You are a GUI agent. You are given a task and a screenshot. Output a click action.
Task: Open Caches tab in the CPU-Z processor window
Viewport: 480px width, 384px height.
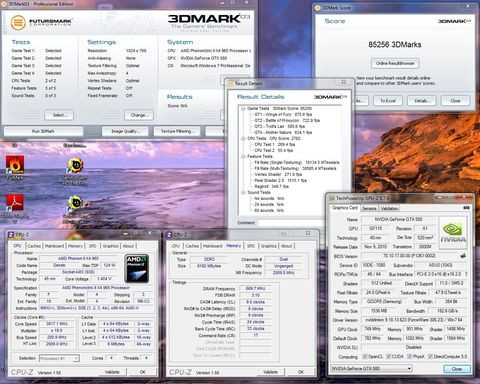(34, 246)
